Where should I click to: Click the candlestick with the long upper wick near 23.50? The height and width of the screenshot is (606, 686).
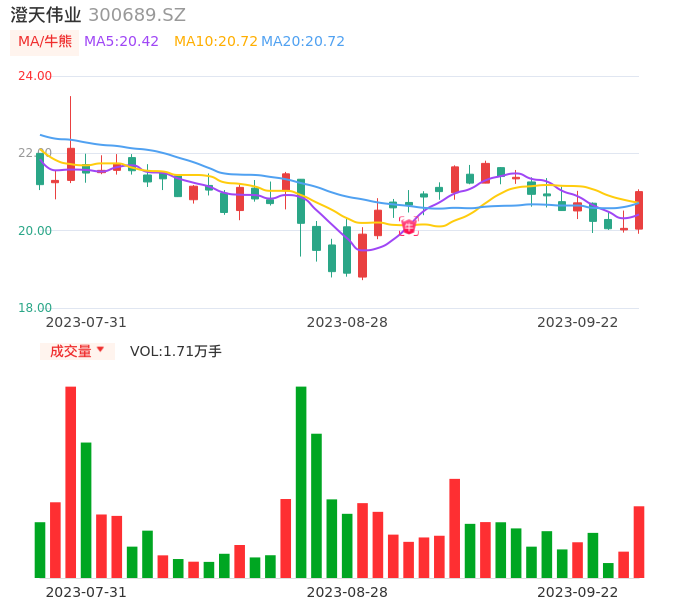tap(70, 164)
